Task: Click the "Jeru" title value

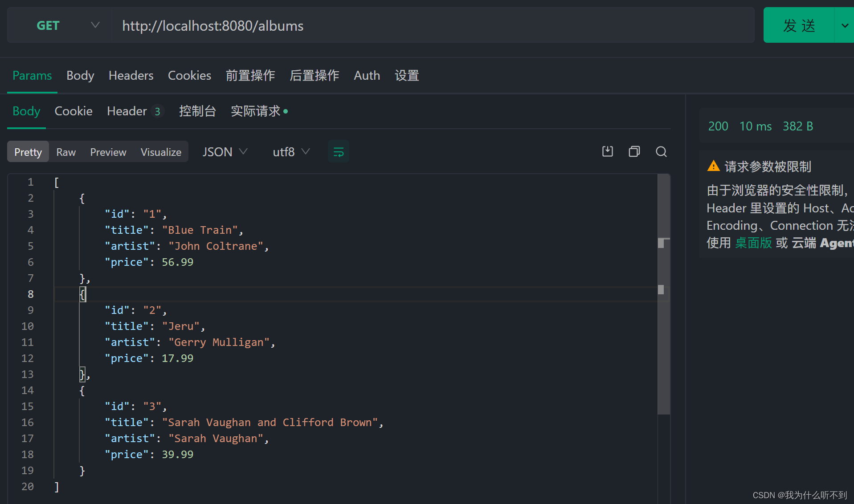Action: (180, 326)
